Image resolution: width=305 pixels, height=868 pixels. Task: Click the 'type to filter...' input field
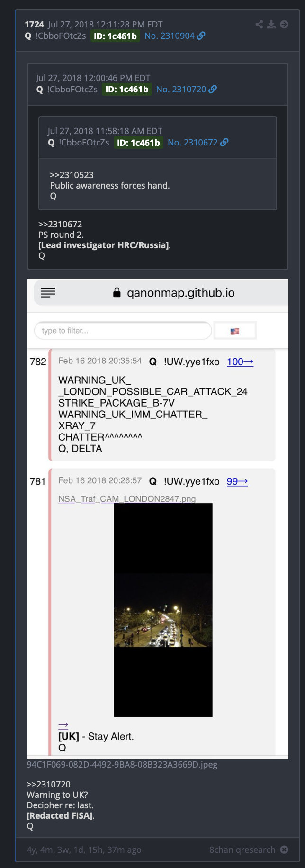point(123,331)
